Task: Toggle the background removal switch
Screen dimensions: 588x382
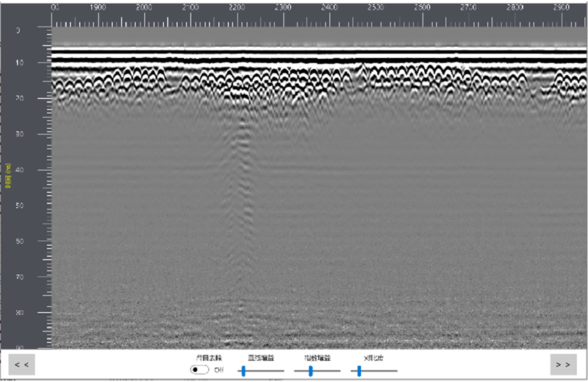Action: tap(199, 370)
